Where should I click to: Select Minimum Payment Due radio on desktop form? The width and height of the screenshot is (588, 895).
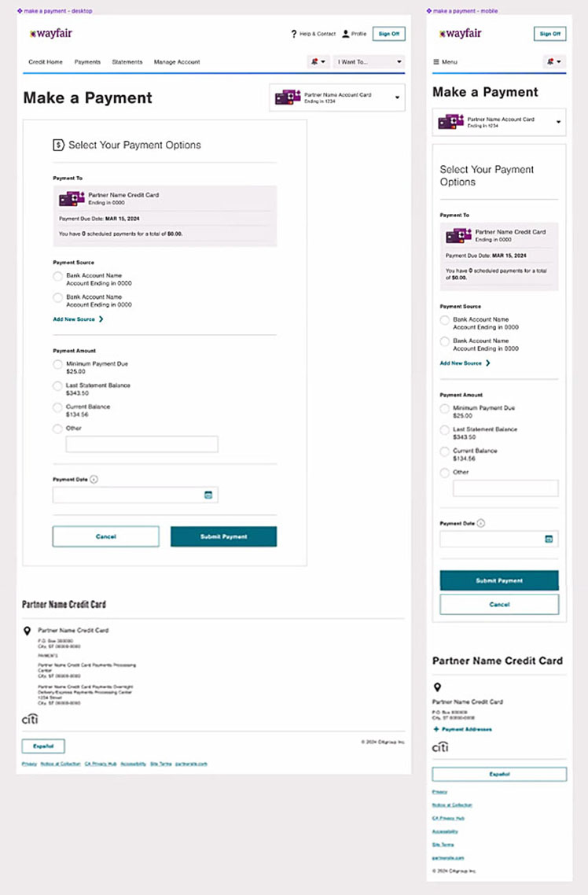(57, 365)
